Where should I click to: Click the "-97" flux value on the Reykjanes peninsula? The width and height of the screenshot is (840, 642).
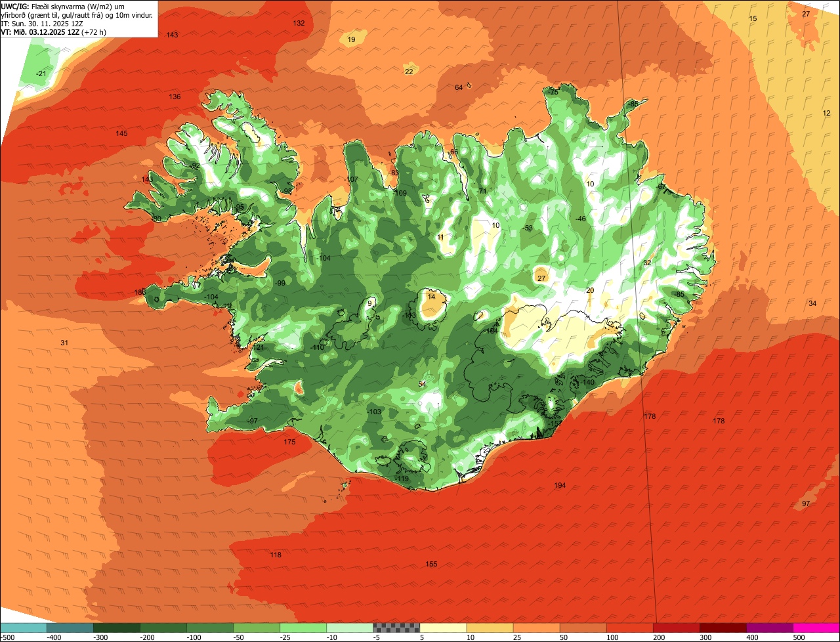tap(252, 421)
